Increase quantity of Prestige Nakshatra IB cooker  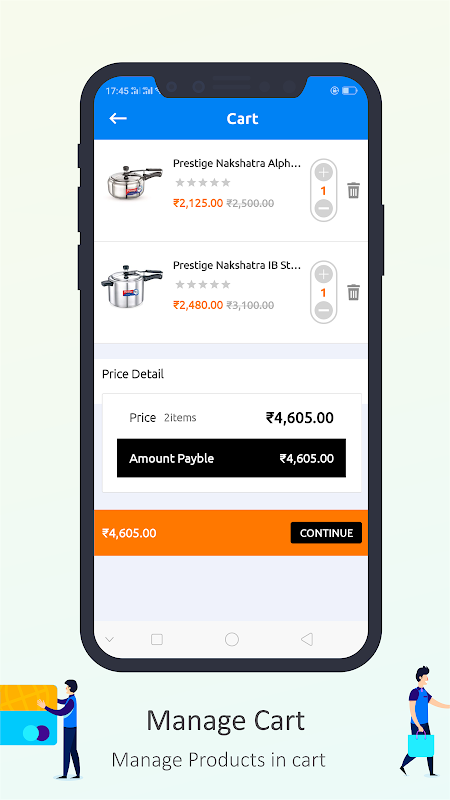pos(323,275)
